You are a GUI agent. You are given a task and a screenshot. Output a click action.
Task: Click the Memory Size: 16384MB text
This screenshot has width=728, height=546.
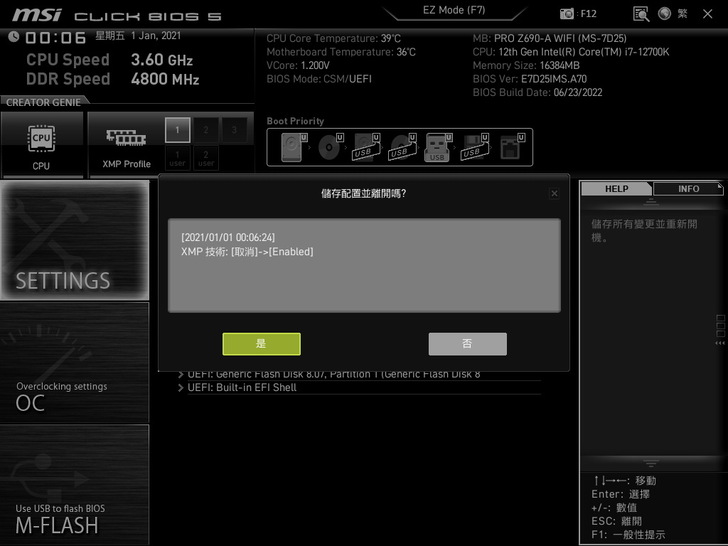coord(526,65)
